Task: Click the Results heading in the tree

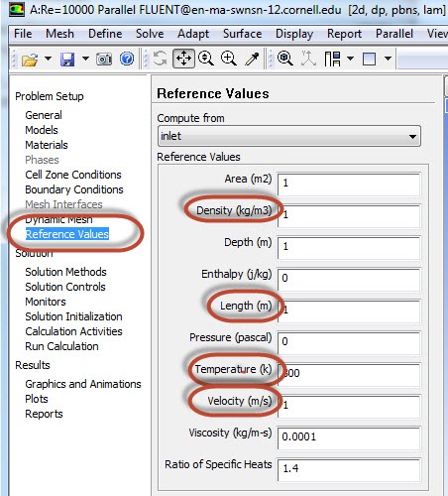Action: 33,365
